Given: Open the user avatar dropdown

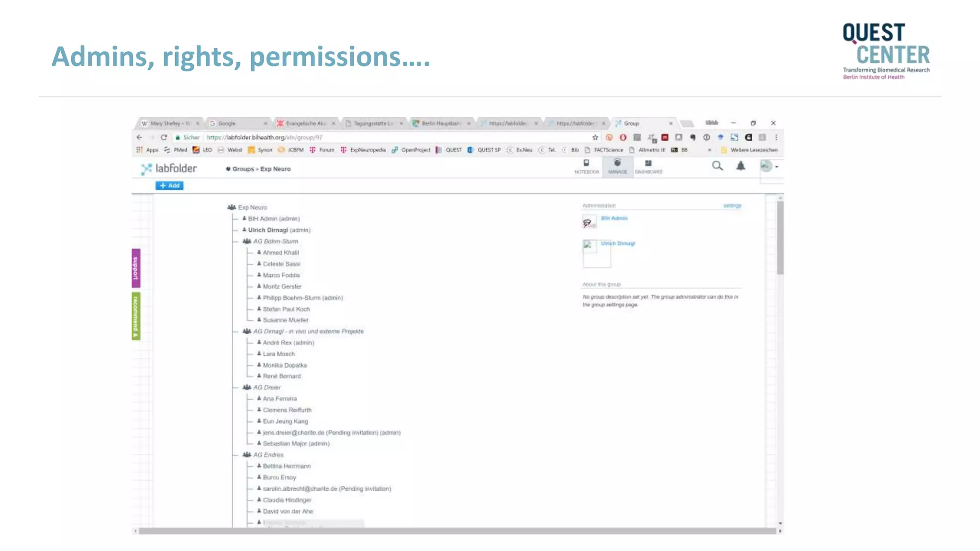Looking at the screenshot, I should point(769,166).
